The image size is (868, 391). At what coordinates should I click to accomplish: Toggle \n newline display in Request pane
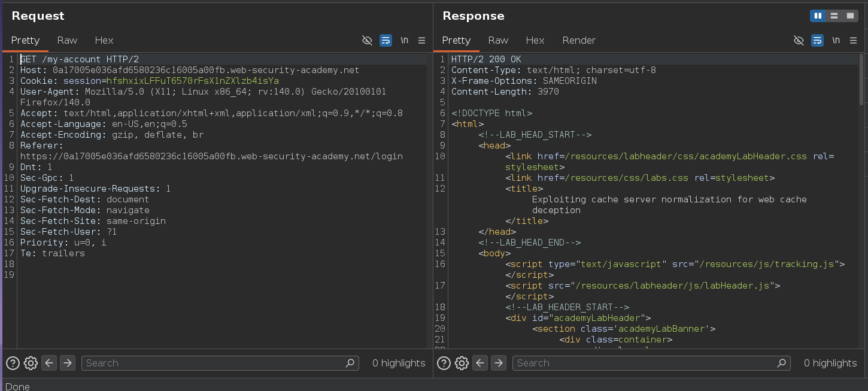(x=405, y=40)
